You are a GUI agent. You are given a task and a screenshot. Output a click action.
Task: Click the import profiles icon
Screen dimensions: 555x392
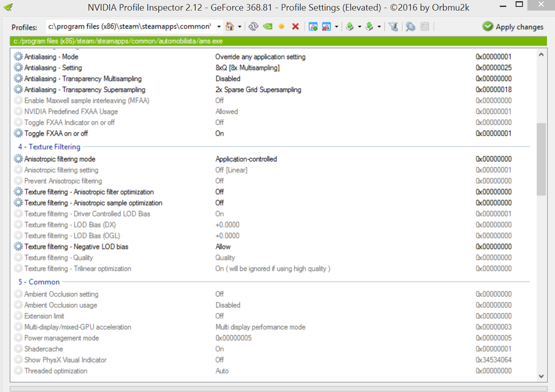(x=369, y=27)
